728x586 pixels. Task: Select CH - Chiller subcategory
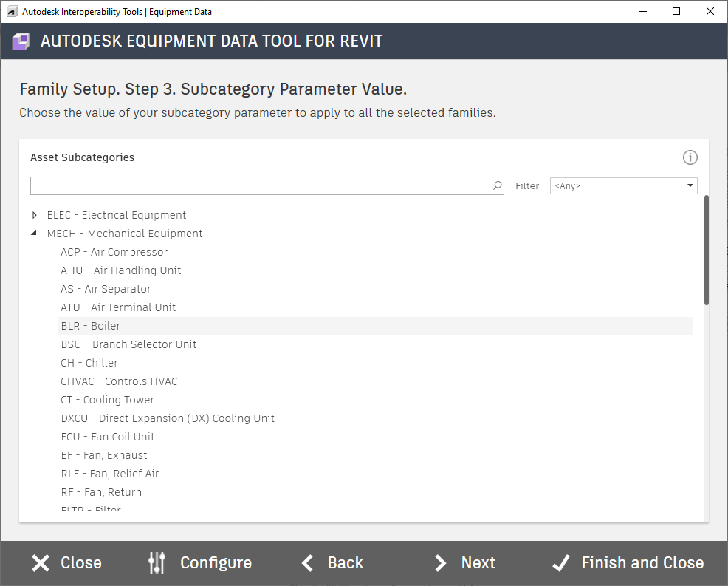pos(89,363)
